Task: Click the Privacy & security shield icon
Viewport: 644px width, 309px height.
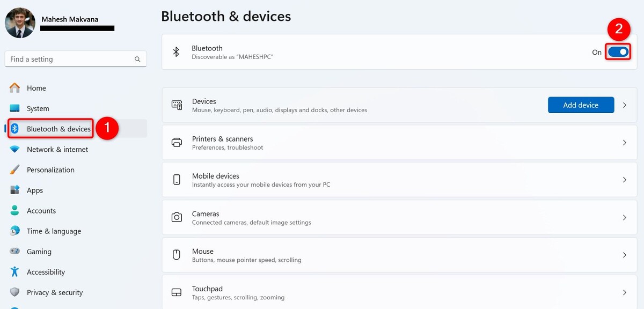Action: click(x=14, y=292)
